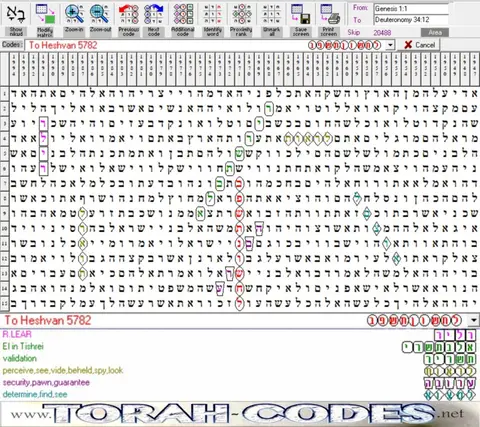
Task: Click the Skip value 20488
Action: click(382, 33)
